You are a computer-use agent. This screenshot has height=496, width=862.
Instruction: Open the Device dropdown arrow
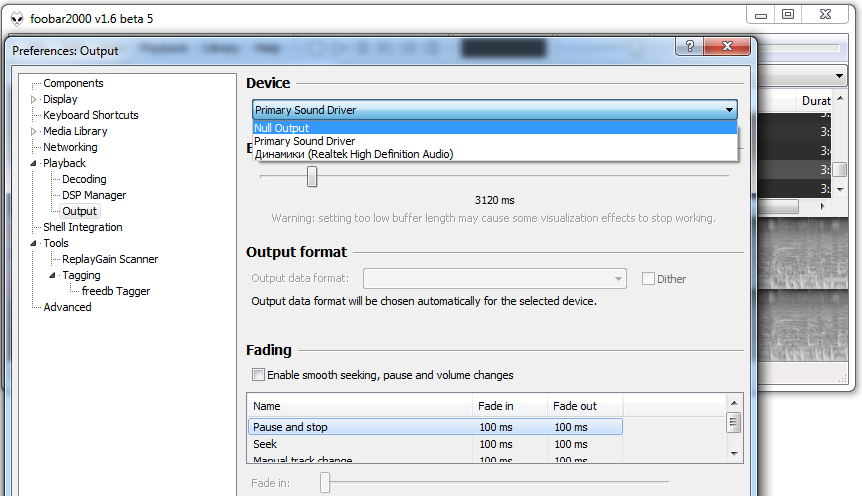point(729,110)
